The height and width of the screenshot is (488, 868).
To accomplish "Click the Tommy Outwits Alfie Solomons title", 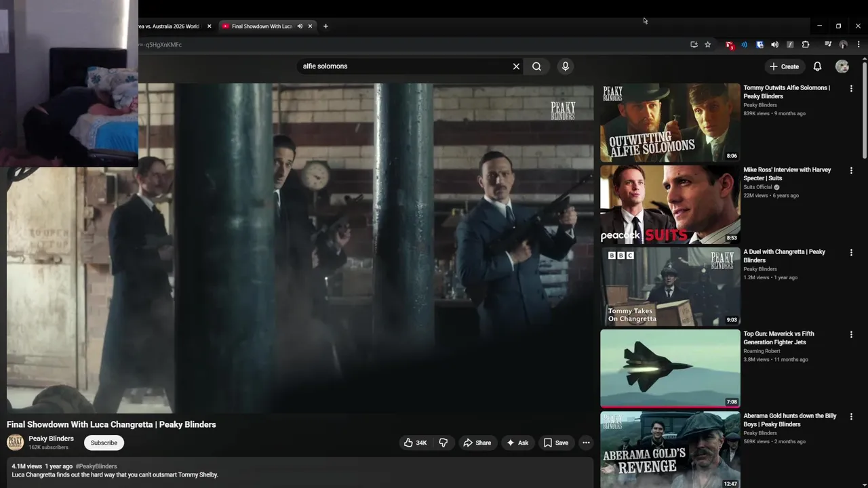I will coord(787,92).
